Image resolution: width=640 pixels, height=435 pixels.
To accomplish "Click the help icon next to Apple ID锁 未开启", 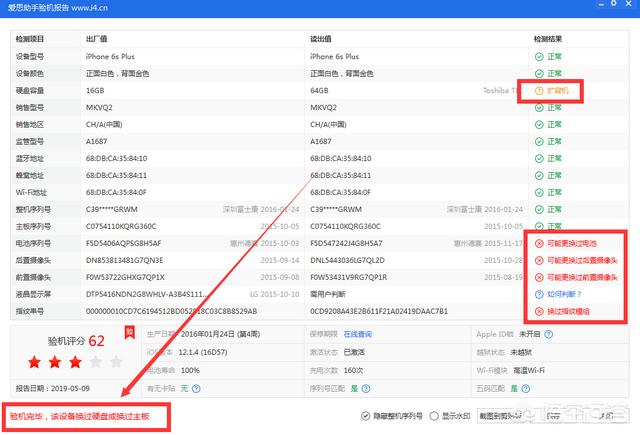I will tap(549, 334).
